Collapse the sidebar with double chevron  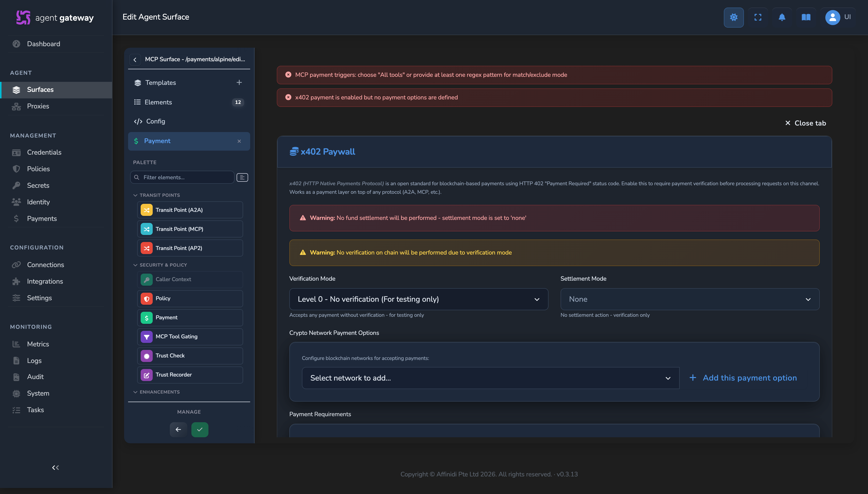[x=56, y=468]
